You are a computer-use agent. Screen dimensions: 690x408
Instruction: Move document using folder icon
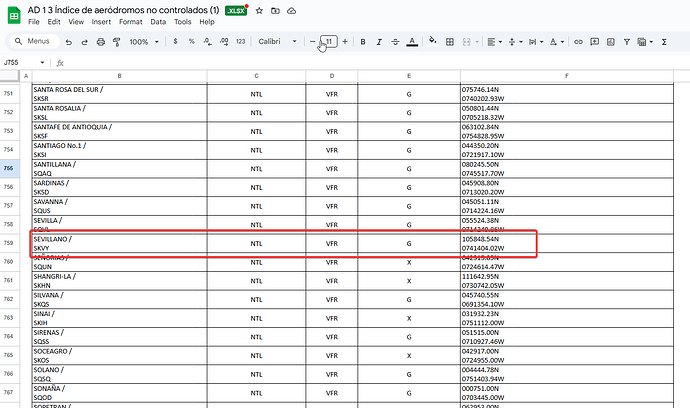click(x=275, y=11)
